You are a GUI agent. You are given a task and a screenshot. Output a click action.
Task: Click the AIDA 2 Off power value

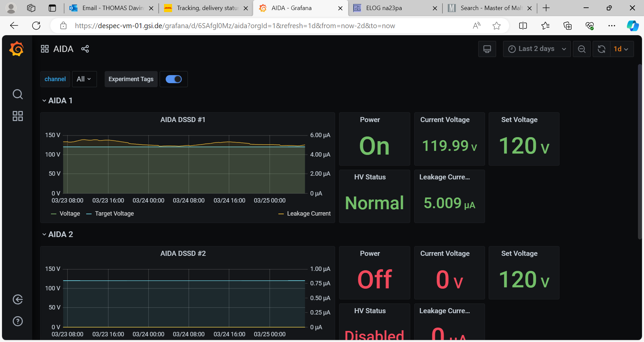click(x=374, y=280)
